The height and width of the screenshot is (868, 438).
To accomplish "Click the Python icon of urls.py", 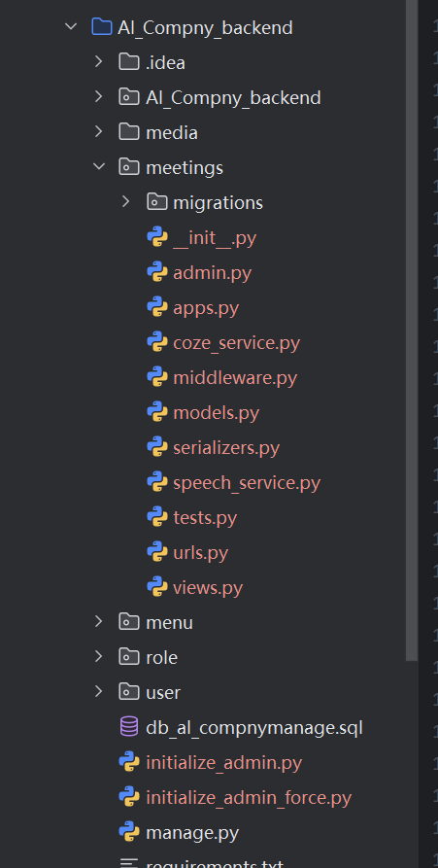I will (x=157, y=552).
